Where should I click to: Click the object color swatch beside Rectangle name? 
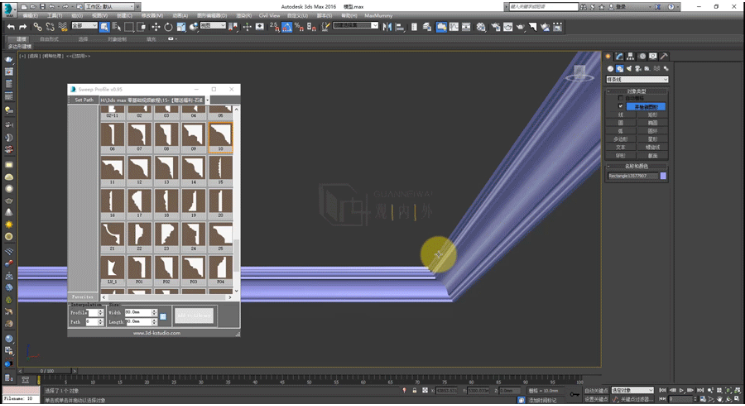pos(663,175)
